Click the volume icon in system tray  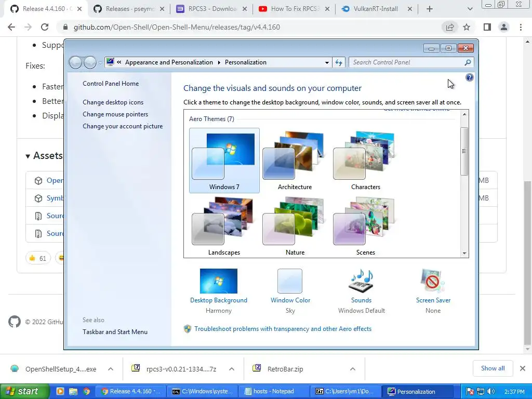[x=490, y=392]
